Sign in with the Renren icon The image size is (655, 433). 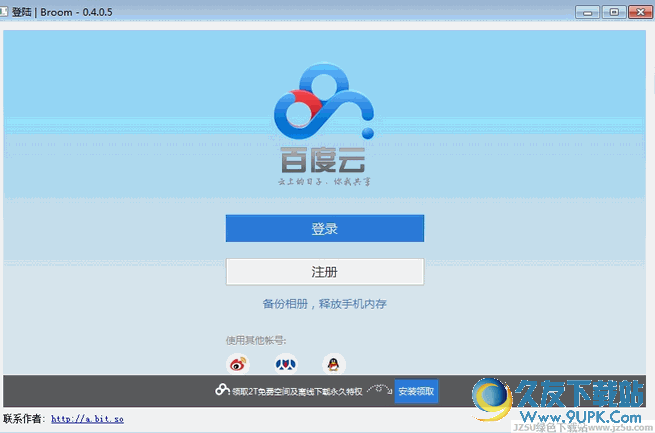pos(286,364)
